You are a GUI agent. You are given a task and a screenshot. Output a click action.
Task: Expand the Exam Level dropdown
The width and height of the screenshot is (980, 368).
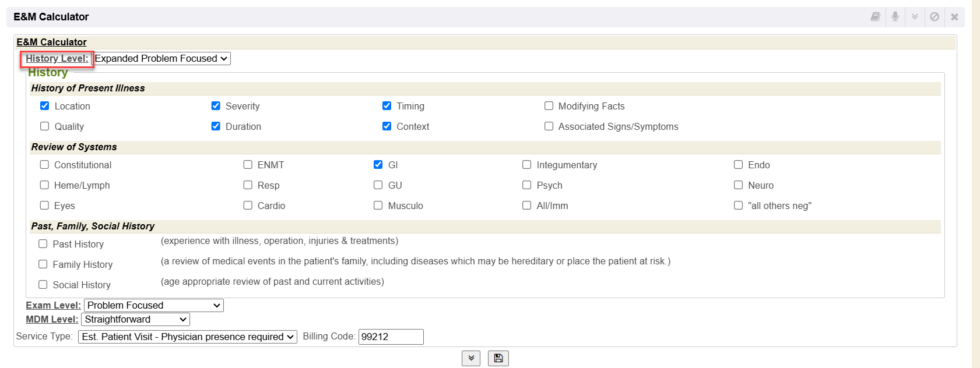point(154,306)
